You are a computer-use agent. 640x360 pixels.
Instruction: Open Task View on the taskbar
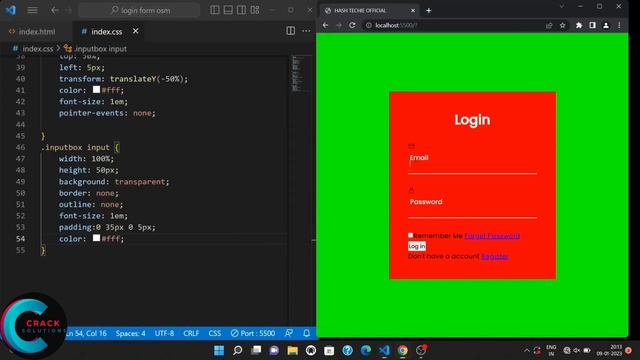(x=256, y=350)
